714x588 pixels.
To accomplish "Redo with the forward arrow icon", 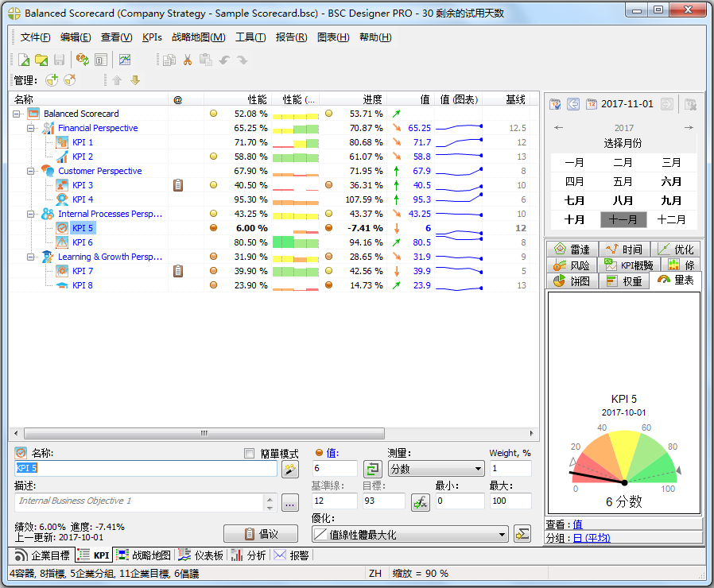I will [x=243, y=60].
